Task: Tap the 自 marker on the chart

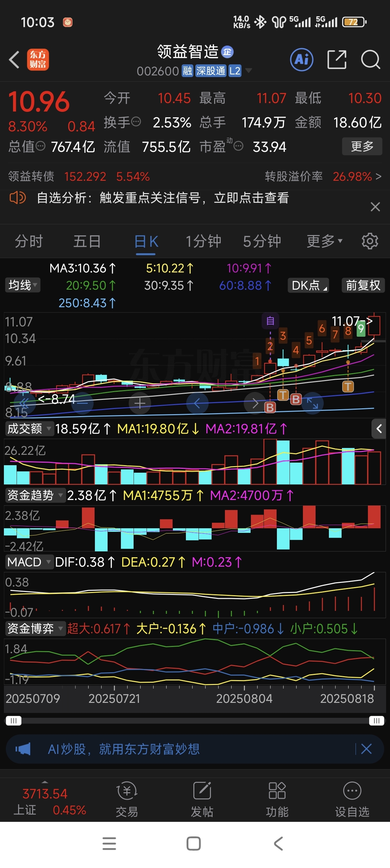Action: (270, 321)
